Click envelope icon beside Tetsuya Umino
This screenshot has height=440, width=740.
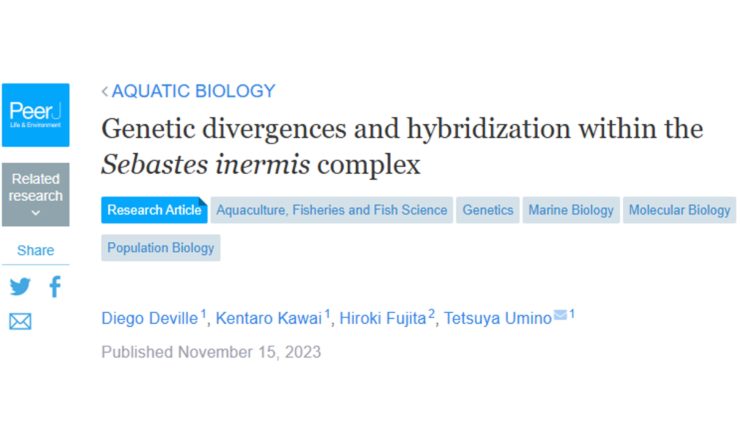(560, 316)
